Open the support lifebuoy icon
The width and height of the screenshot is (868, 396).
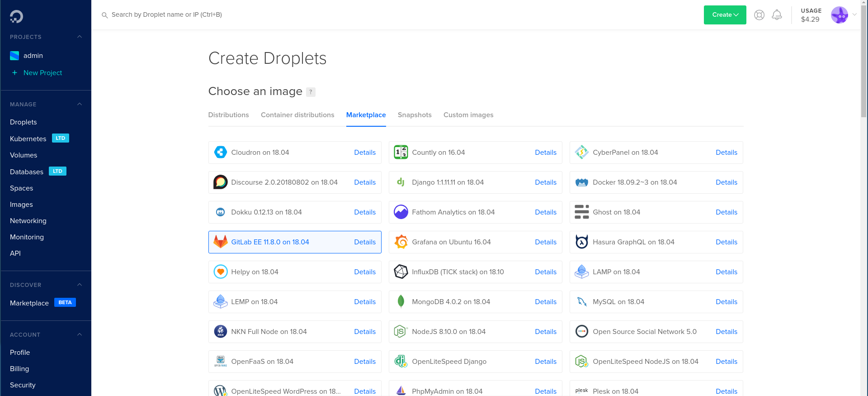759,15
